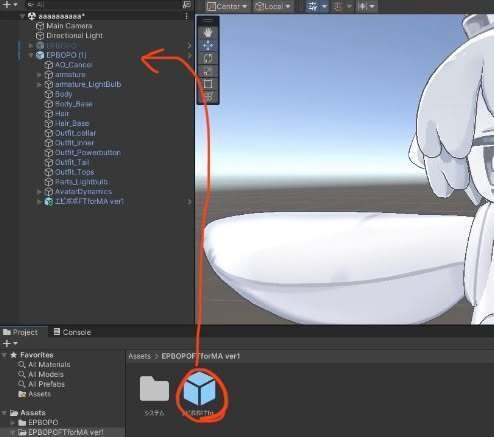The width and height of the screenshot is (494, 437).
Task: Open the システム folder
Action: point(154,389)
